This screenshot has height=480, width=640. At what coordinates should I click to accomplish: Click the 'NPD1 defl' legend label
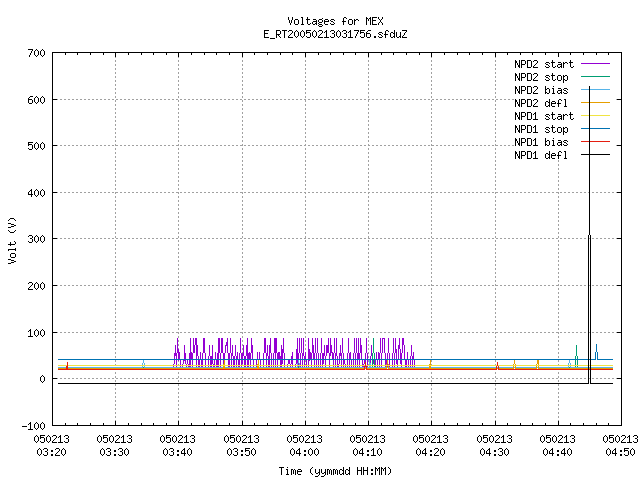pos(541,156)
